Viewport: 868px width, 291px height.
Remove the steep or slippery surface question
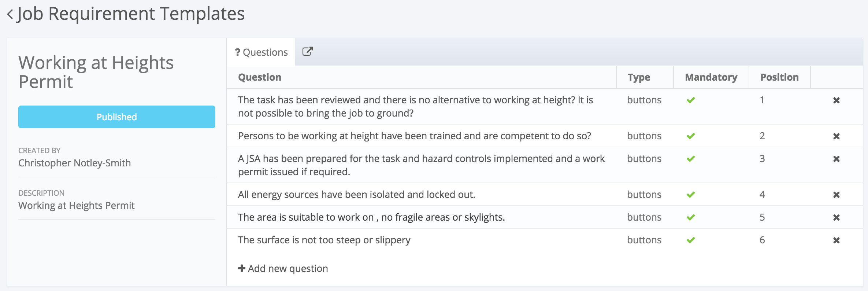tap(836, 240)
